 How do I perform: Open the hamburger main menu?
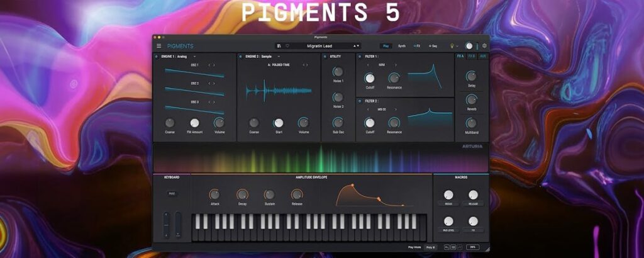[159, 46]
